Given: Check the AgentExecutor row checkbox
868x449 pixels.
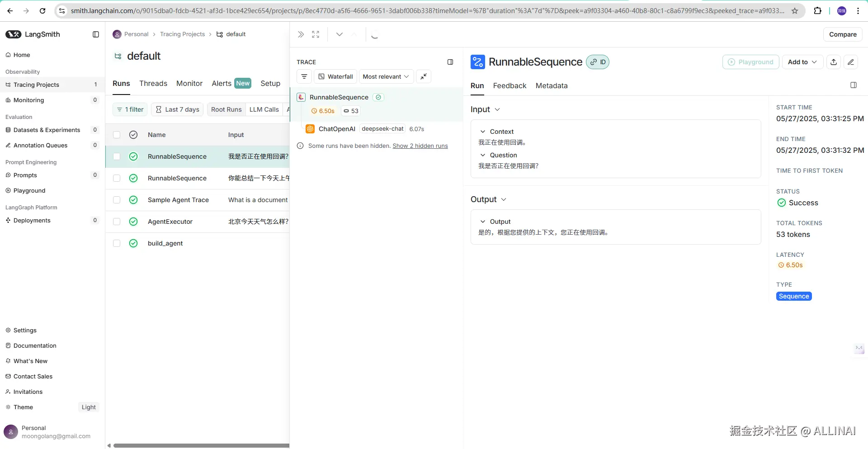Looking at the screenshot, I should (x=117, y=222).
